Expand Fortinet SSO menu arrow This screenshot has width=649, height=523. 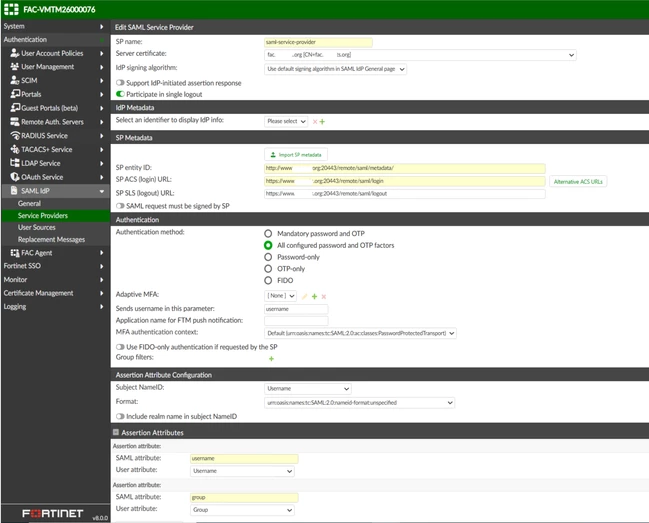click(101, 266)
